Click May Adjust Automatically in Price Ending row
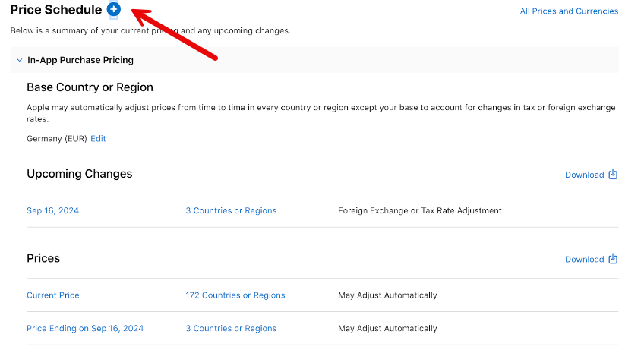 (387, 329)
